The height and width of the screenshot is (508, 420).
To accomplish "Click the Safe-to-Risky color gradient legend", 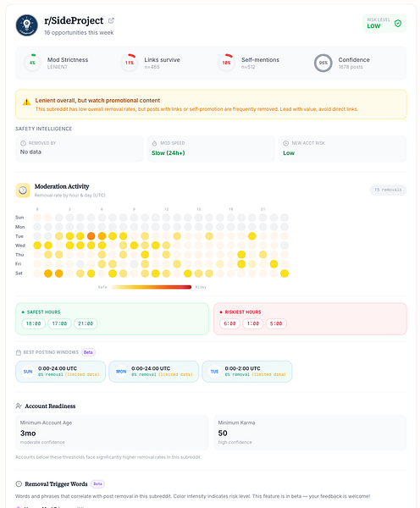I will click(x=152, y=287).
